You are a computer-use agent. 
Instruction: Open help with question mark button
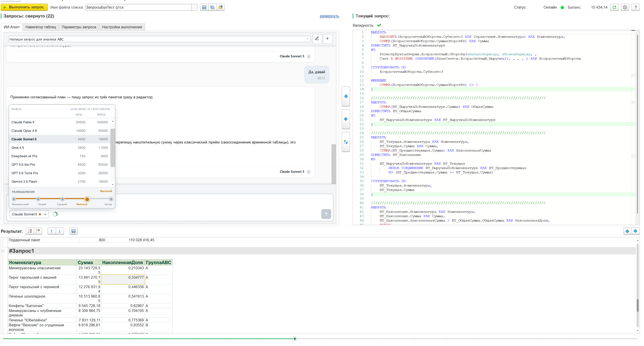[636, 7]
